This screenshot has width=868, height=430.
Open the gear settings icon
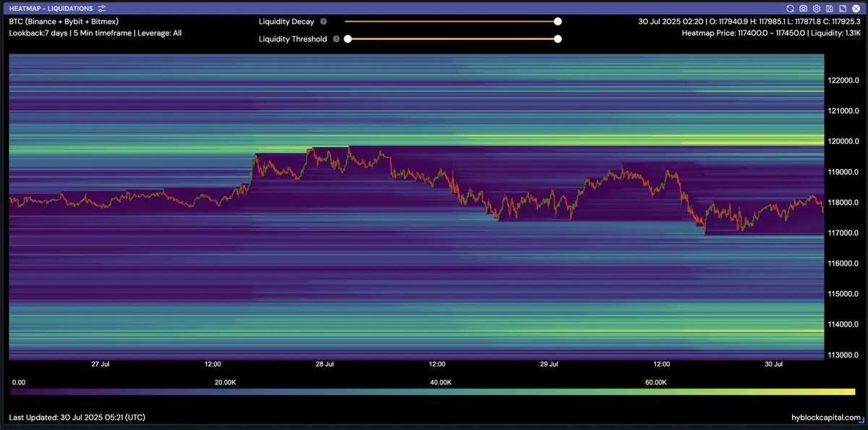(817, 8)
